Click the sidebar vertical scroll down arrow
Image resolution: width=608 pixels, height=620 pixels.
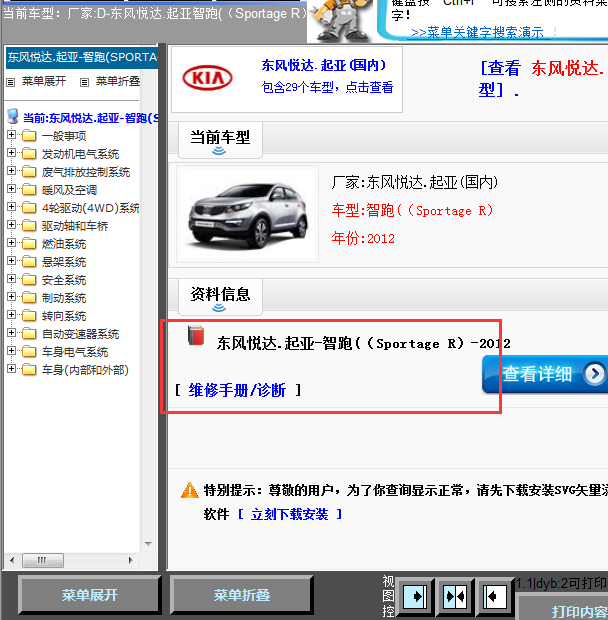[x=149, y=544]
